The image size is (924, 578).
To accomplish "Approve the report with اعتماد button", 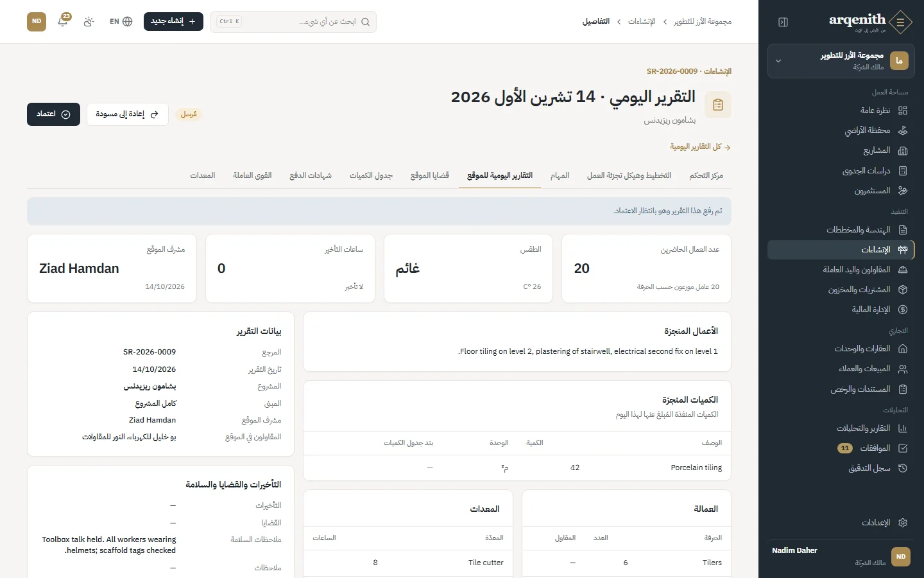I will 53,114.
